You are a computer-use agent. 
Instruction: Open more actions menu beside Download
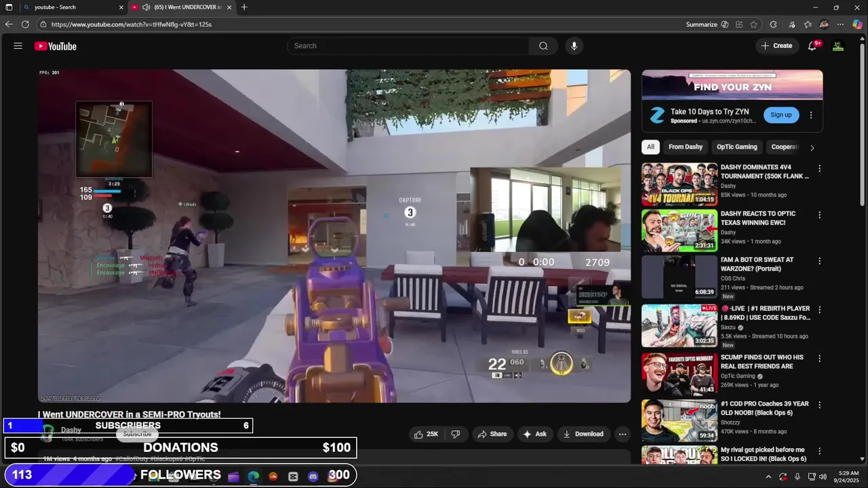623,434
